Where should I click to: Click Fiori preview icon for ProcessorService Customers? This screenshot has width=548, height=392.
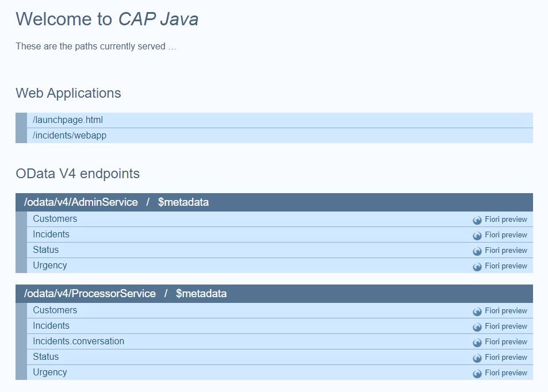477,312
